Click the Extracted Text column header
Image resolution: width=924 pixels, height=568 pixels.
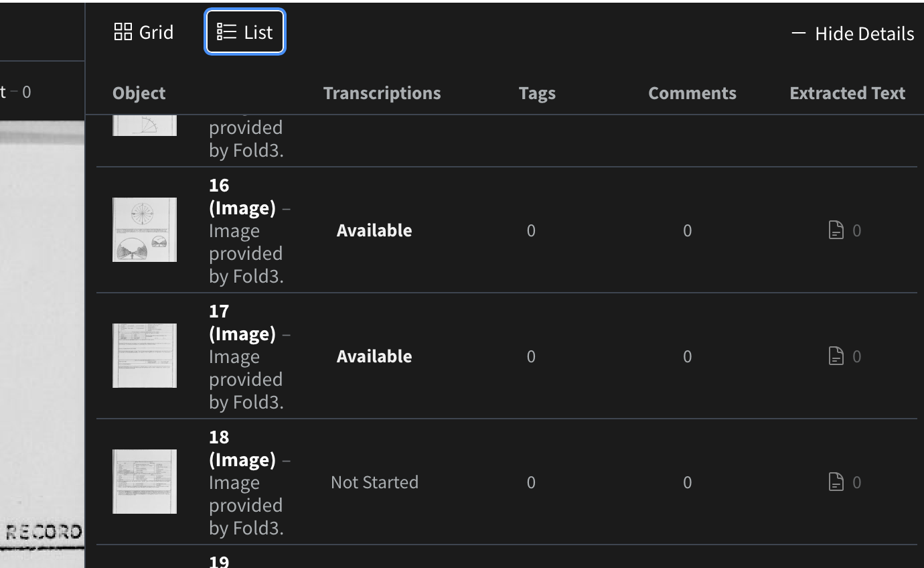(847, 93)
